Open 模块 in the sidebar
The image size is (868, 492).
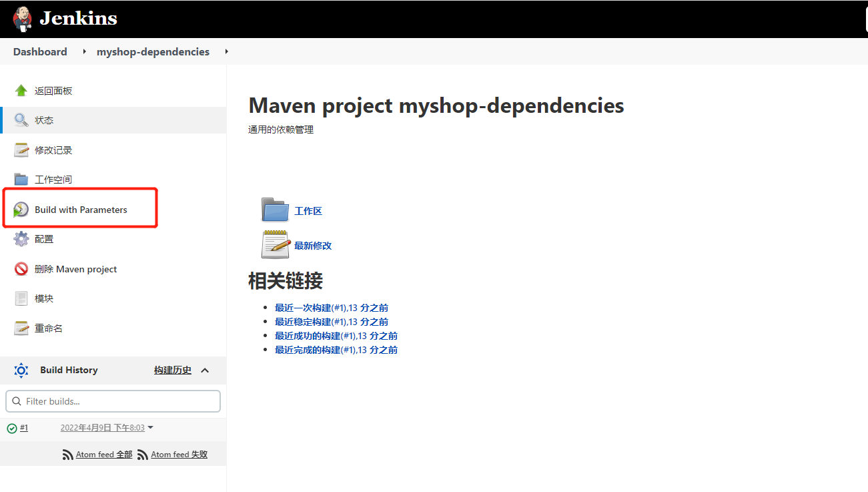[44, 298]
